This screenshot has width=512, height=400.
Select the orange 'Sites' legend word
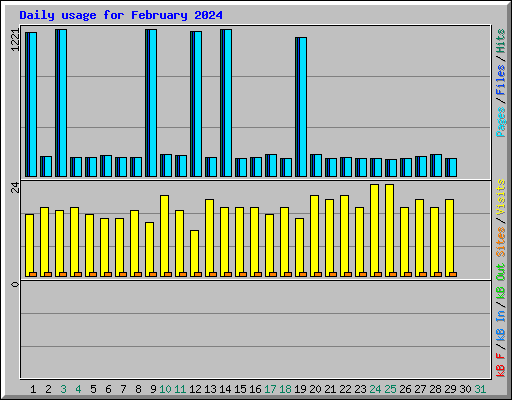pos(500,242)
